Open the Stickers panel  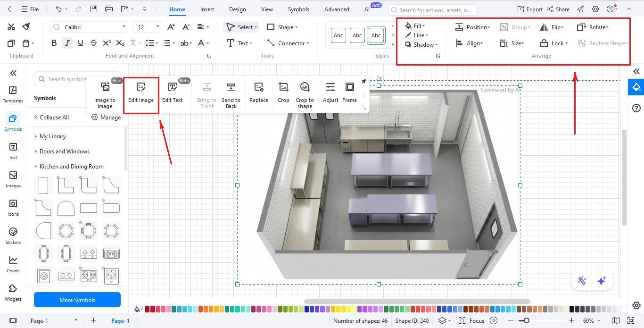[13, 235]
